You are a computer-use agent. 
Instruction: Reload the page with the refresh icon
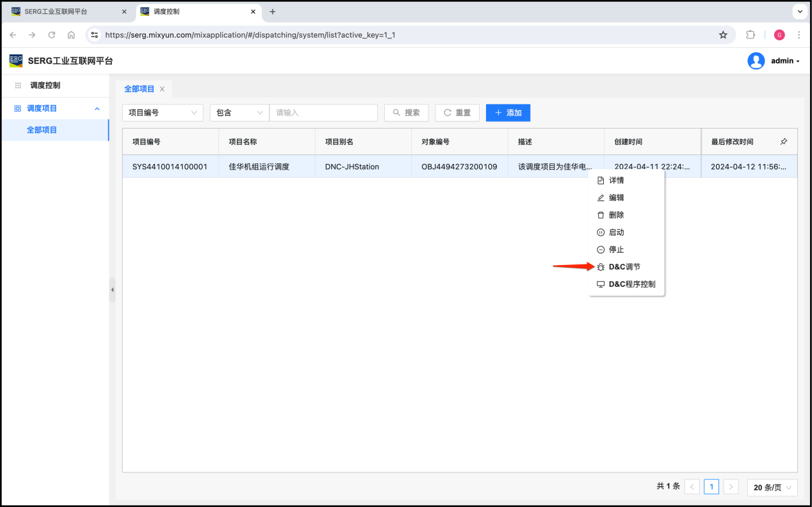coord(52,35)
